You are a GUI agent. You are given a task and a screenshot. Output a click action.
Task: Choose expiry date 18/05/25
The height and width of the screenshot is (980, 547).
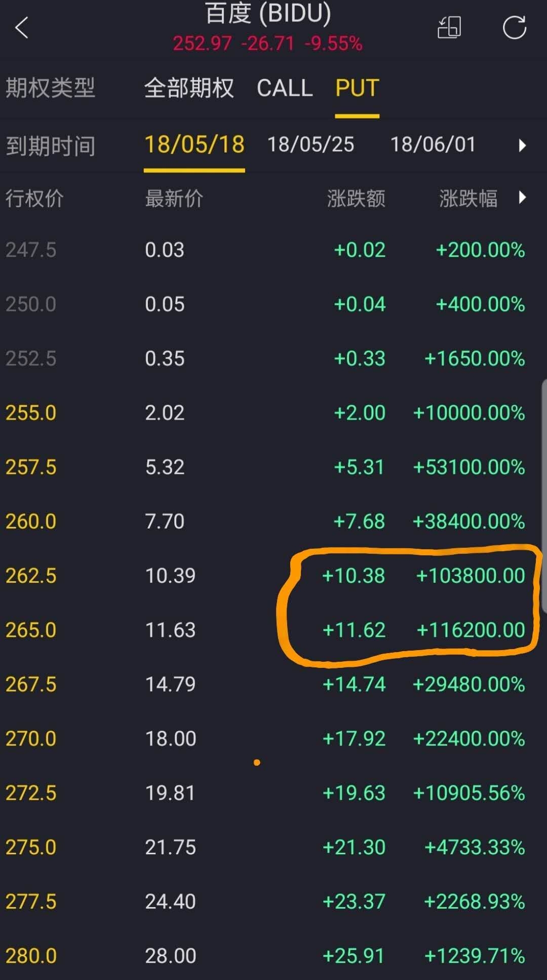coord(310,145)
